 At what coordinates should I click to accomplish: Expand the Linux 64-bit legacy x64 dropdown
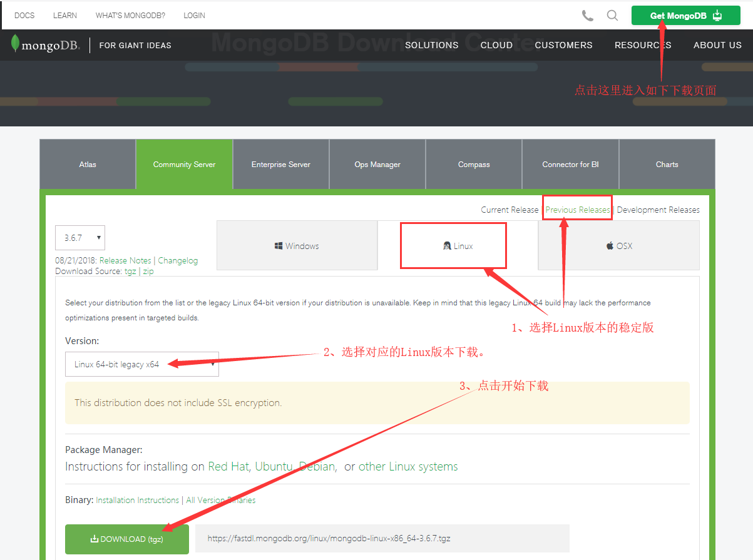(142, 364)
